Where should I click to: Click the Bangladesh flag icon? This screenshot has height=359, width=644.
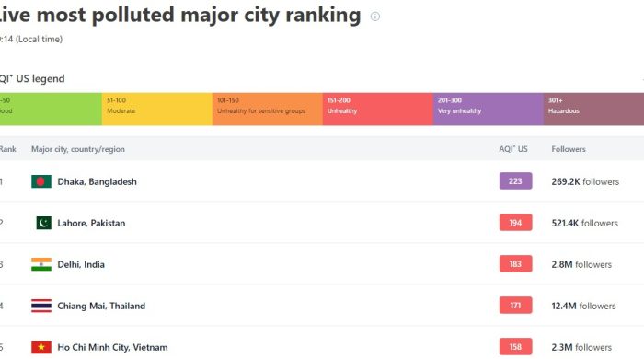(x=41, y=181)
